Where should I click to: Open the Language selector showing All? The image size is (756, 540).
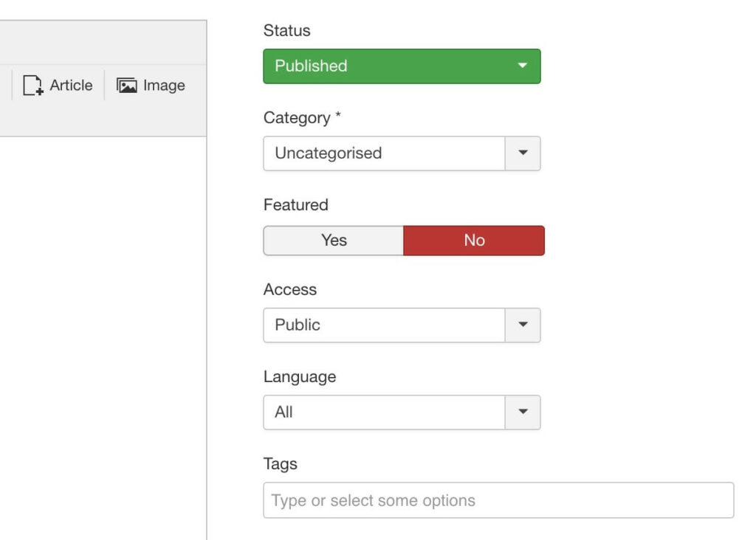(384, 412)
